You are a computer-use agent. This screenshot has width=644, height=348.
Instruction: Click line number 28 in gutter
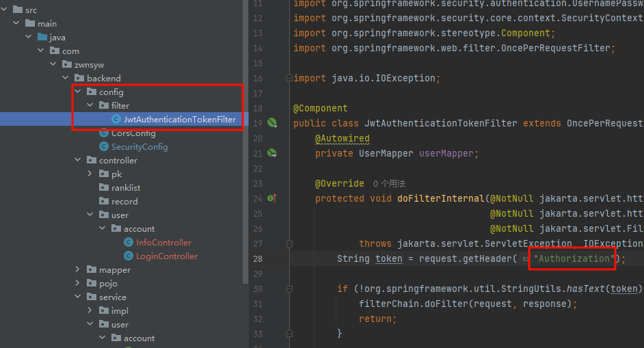click(x=258, y=258)
